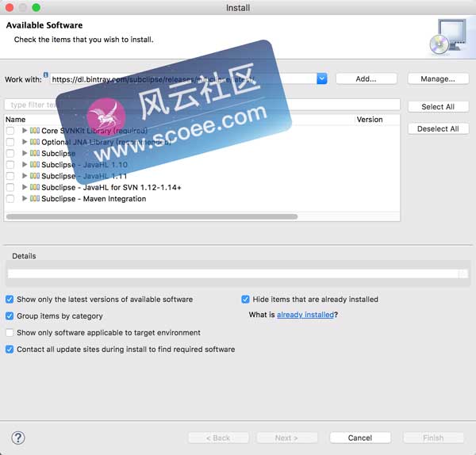Click the Manage... button
Image resolution: width=476 pixels, height=455 pixels.
pos(438,78)
